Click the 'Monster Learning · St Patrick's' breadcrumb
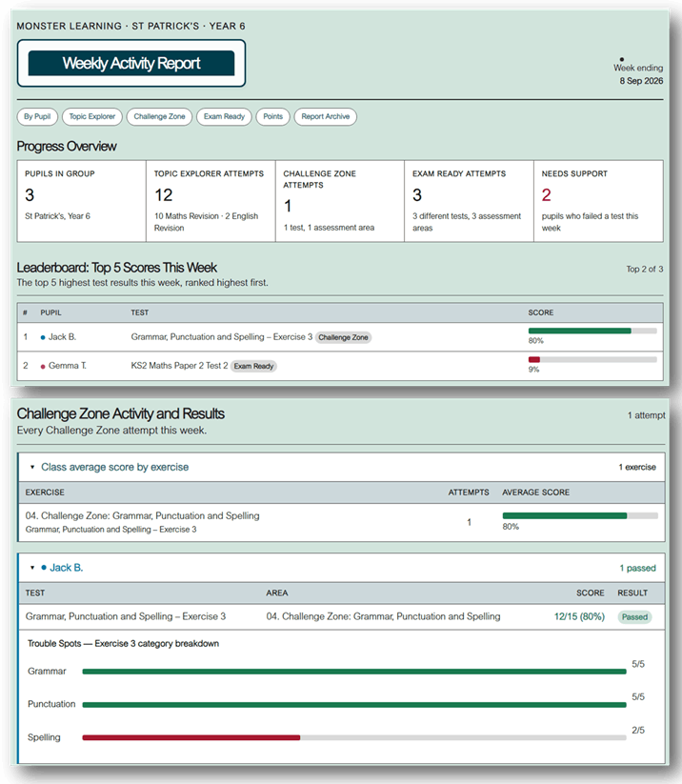This screenshot has height=784, width=682. (x=131, y=26)
